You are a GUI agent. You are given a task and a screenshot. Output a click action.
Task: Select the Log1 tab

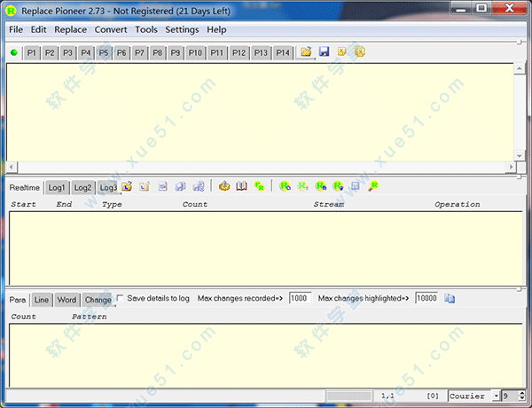(x=57, y=188)
